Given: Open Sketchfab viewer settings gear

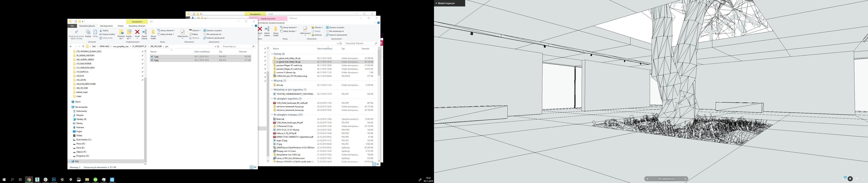Looking at the screenshot, I should [x=843, y=179].
